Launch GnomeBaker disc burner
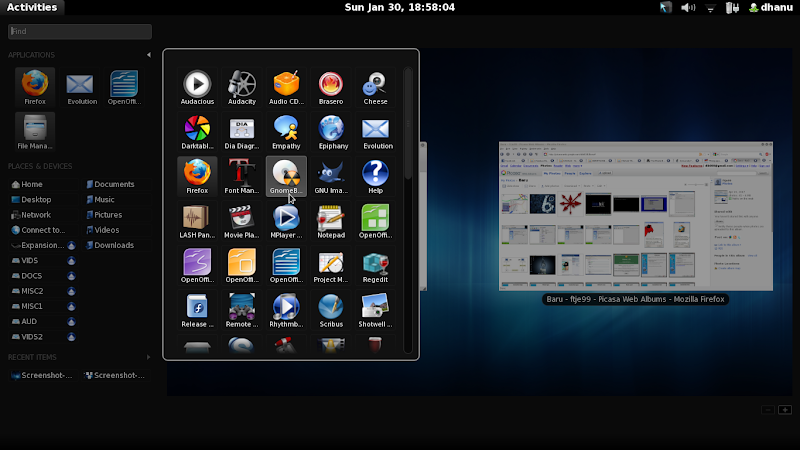Screen dimensions: 800x450 point(286,177)
